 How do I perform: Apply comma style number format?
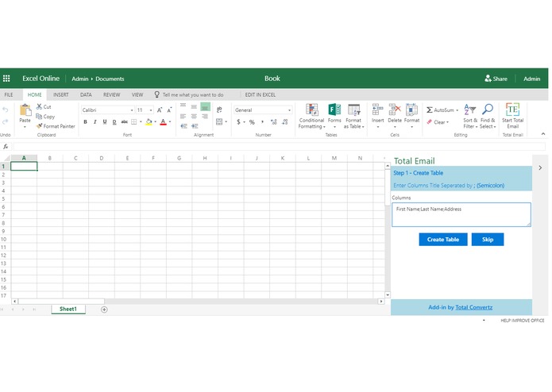pyautogui.click(x=262, y=122)
